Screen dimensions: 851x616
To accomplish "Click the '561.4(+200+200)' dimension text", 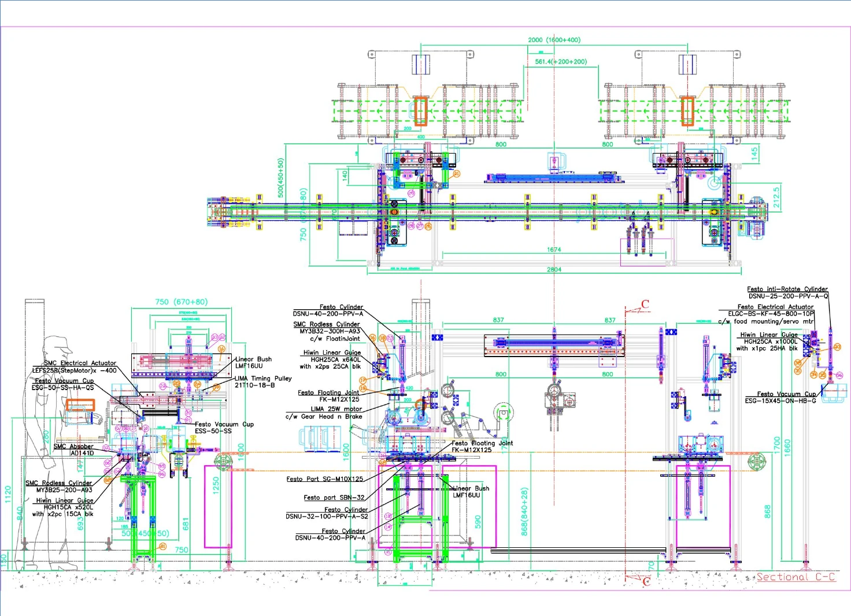I will (x=561, y=61).
